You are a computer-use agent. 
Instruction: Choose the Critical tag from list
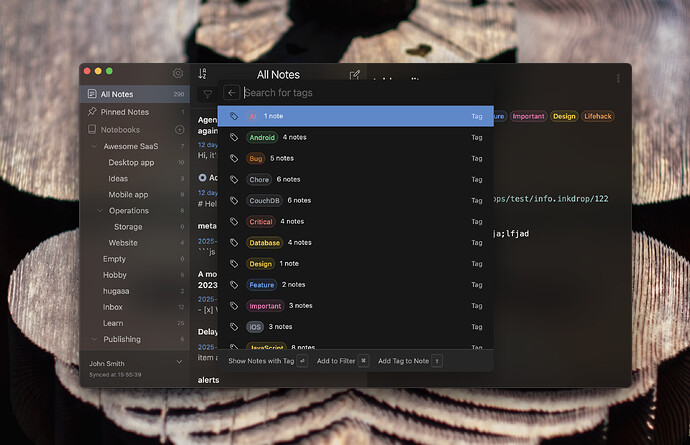tap(356, 221)
